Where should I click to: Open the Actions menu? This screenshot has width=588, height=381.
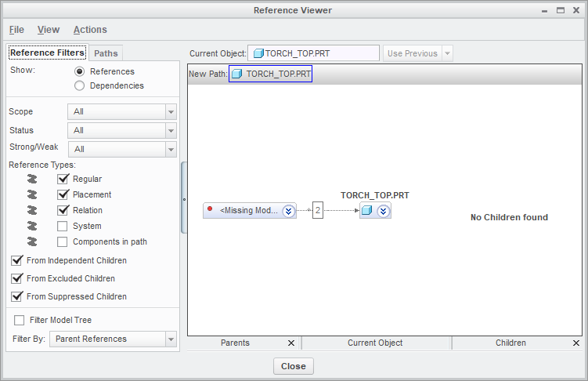point(90,30)
